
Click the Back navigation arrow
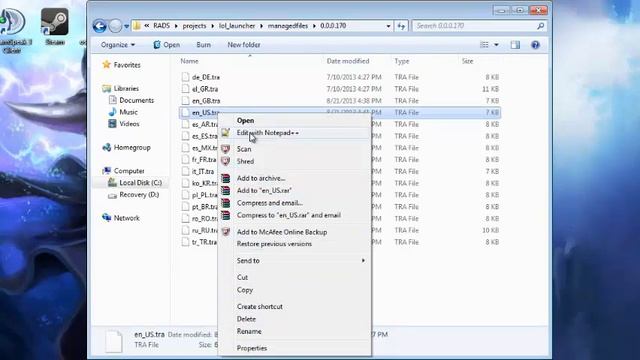point(99,26)
